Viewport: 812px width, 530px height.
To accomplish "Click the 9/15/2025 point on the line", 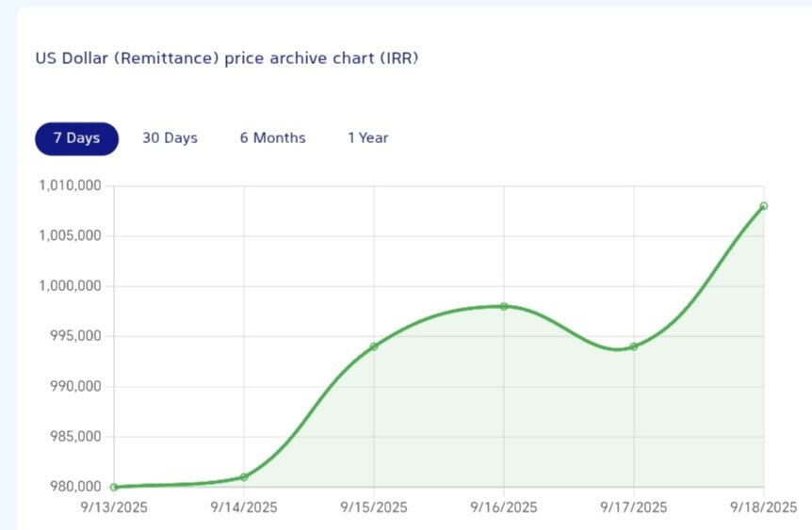I will click(x=374, y=346).
